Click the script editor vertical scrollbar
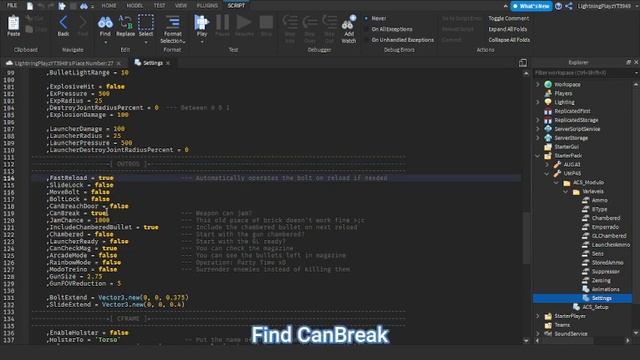This screenshot has height=360, width=640. coord(526,237)
